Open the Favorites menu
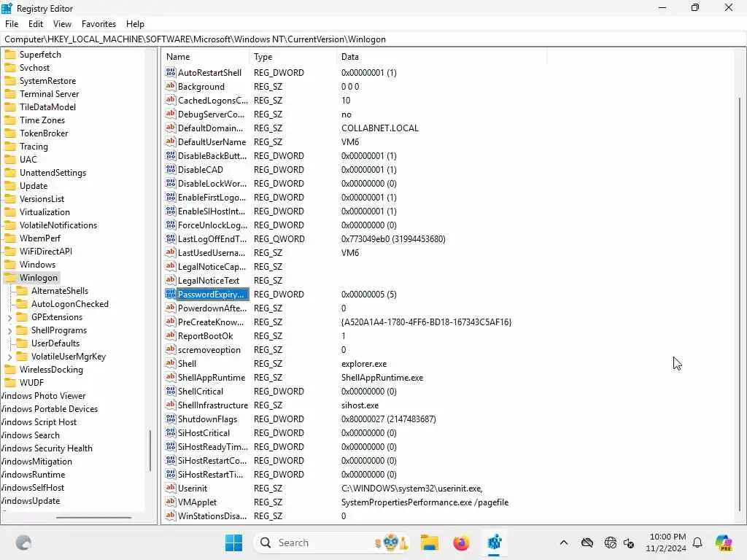Image resolution: width=747 pixels, height=560 pixels. 98,24
